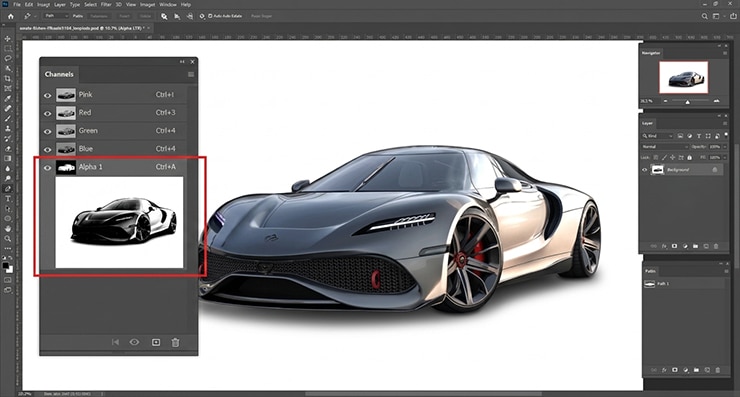Toggle the Auto Add/Delete checkbox
The image size is (740, 397).
pos(210,16)
